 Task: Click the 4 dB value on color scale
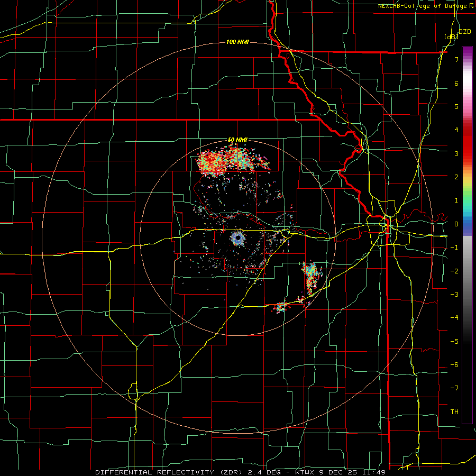[456, 130]
